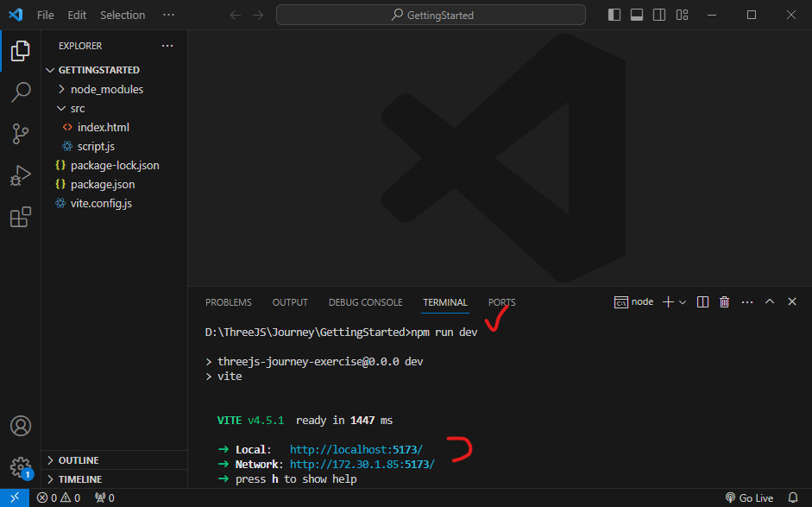Screen dimensions: 812x507
Task: Open notifications bell
Action: (793, 497)
